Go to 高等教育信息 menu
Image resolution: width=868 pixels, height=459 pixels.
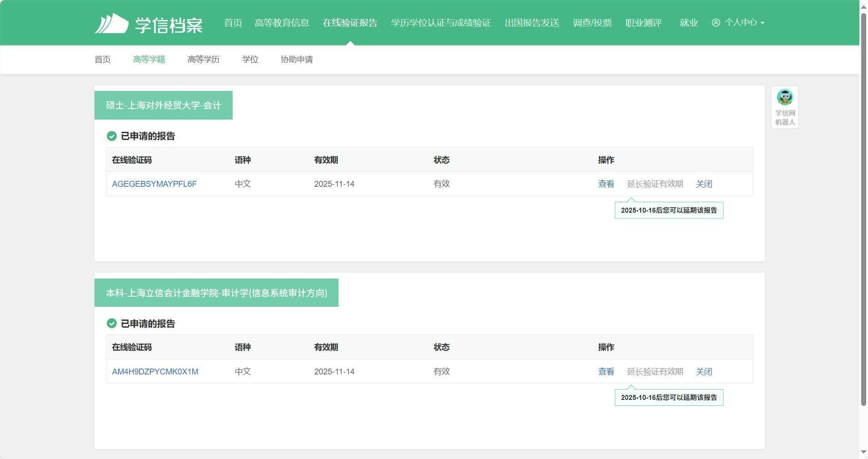coord(282,23)
